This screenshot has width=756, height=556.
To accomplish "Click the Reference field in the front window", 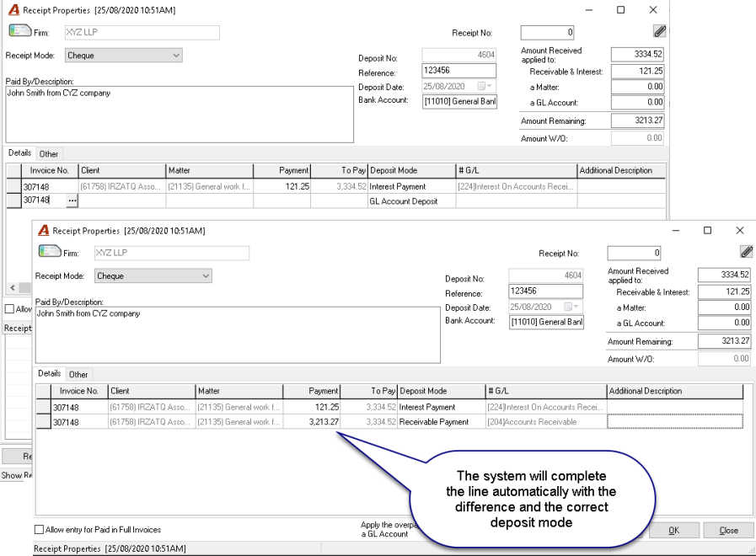I will [546, 291].
